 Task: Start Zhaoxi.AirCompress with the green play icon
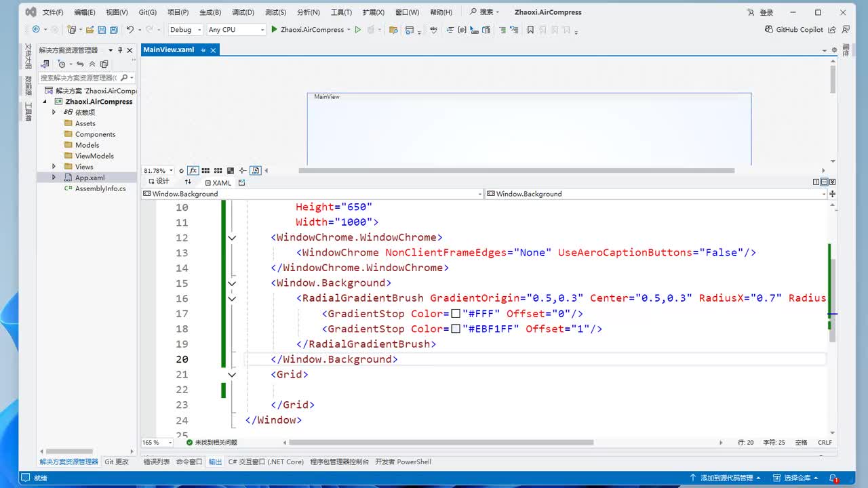point(274,30)
